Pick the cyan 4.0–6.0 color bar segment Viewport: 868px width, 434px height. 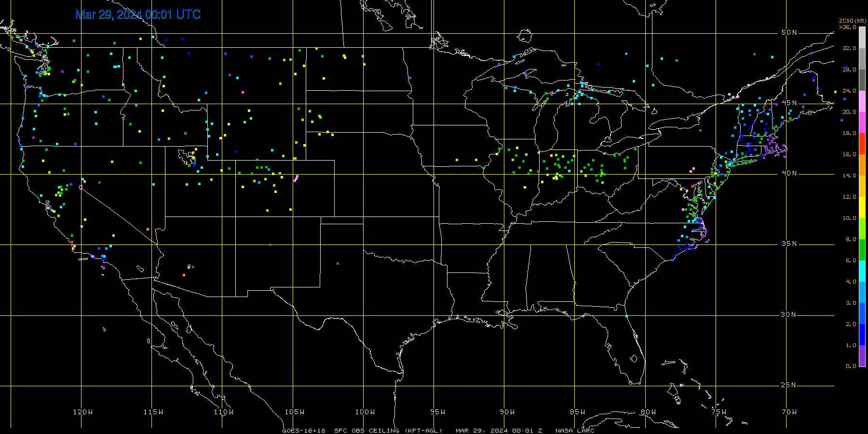[x=862, y=271]
